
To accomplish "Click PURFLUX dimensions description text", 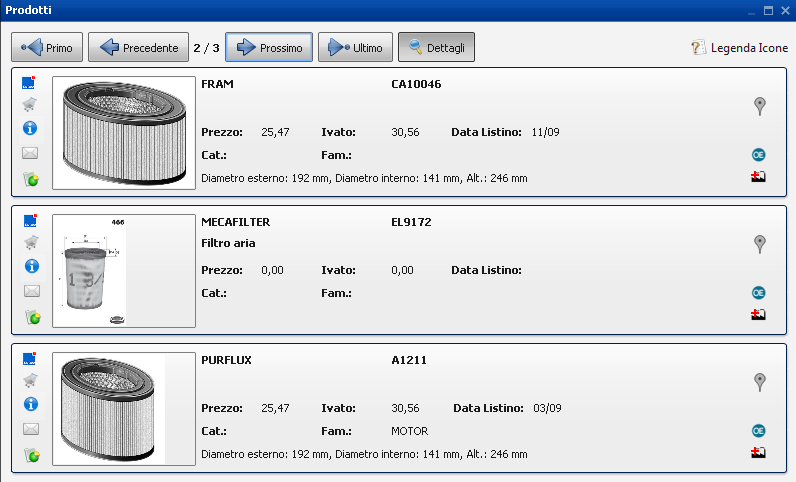I will [364, 454].
